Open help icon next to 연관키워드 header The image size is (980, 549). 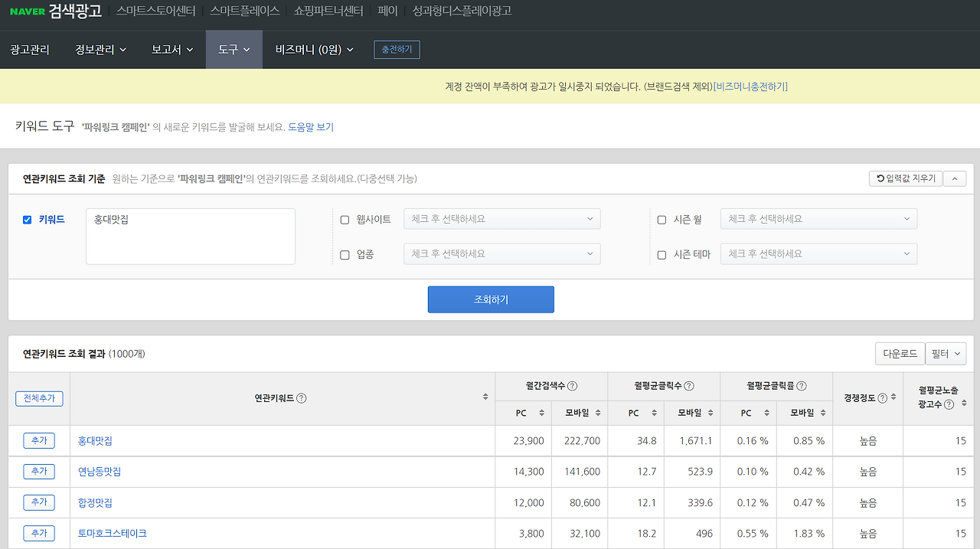point(302,398)
